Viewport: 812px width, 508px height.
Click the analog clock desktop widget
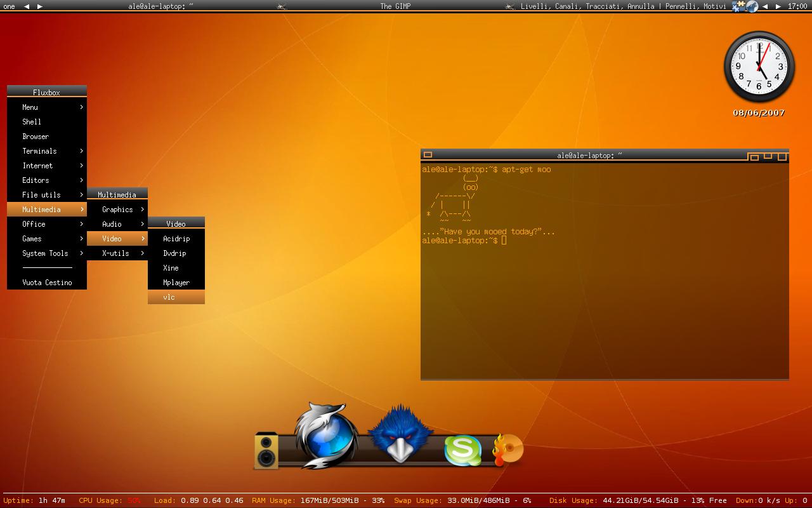(759, 66)
